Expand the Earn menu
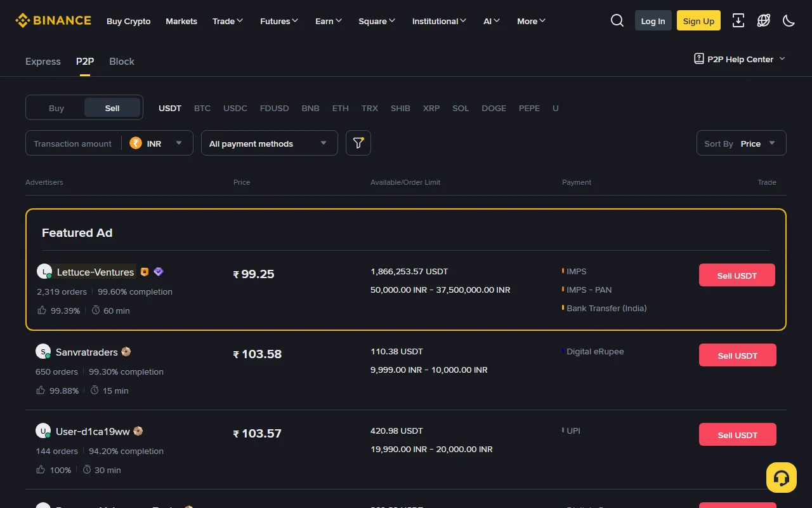The width and height of the screenshot is (812, 508). coord(329,21)
